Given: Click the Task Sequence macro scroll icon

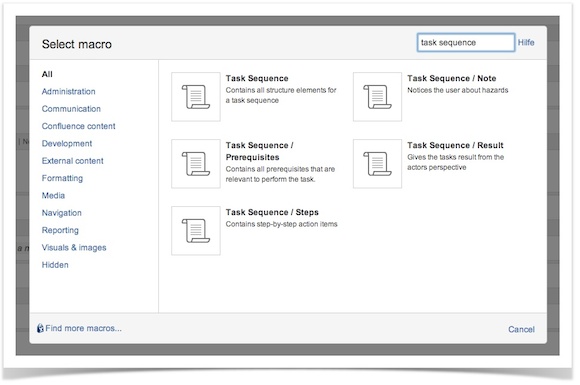Looking at the screenshot, I should click(196, 97).
